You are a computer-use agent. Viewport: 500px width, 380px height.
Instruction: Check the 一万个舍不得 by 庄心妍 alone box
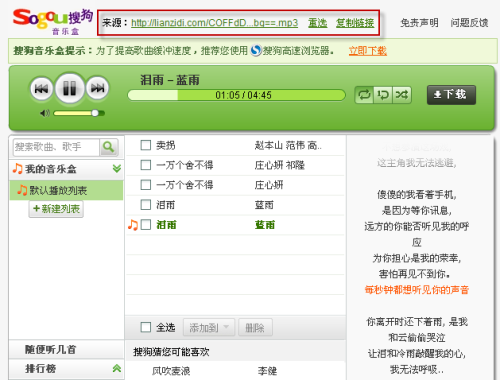pos(146,185)
